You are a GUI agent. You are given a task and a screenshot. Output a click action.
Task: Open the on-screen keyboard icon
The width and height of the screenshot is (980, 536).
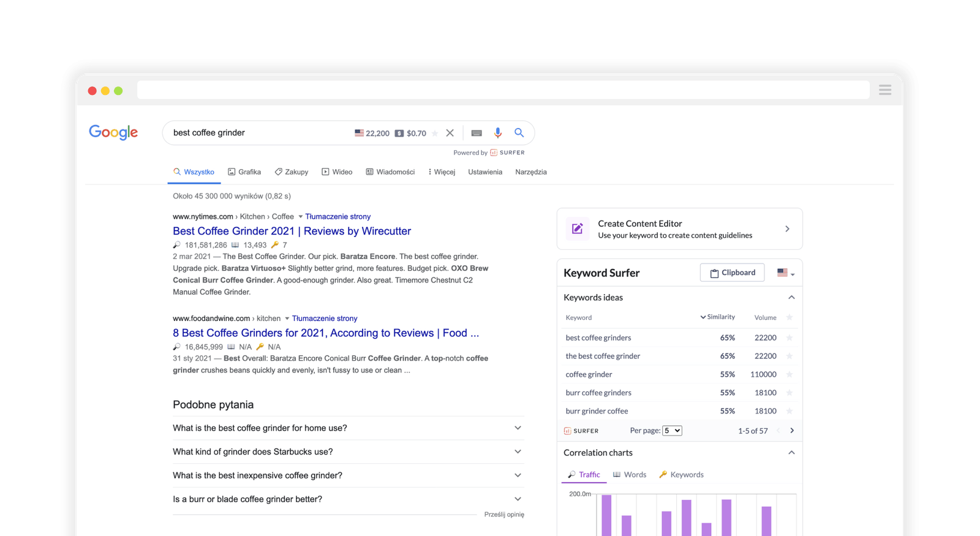[477, 133]
